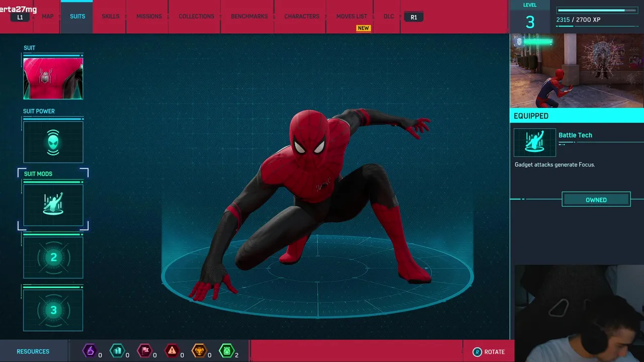Click the XP progress bar

point(598,10)
